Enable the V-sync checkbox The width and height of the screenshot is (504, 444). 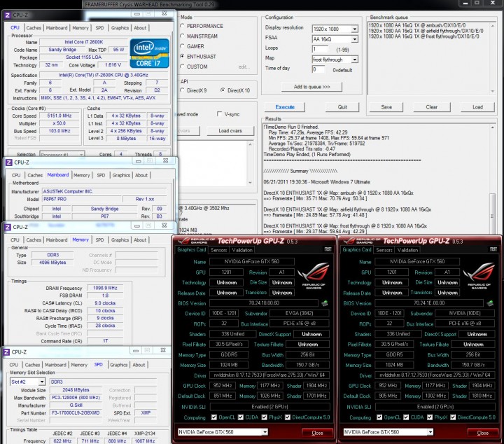coord(219,114)
